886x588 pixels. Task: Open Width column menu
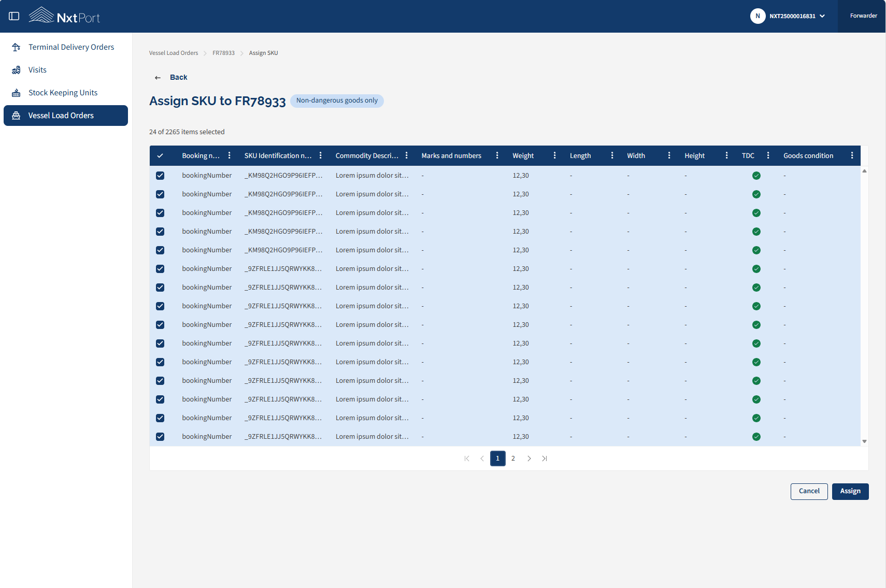click(669, 155)
